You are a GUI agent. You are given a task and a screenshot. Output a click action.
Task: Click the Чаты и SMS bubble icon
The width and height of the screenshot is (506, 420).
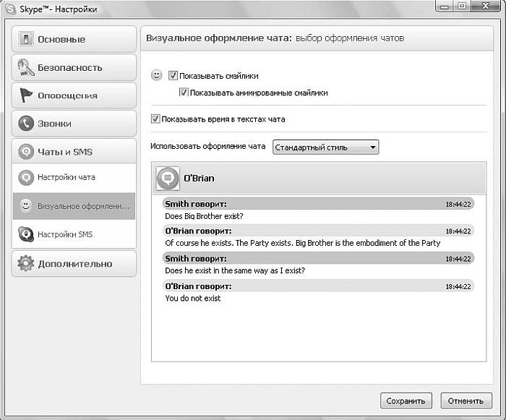point(26,152)
